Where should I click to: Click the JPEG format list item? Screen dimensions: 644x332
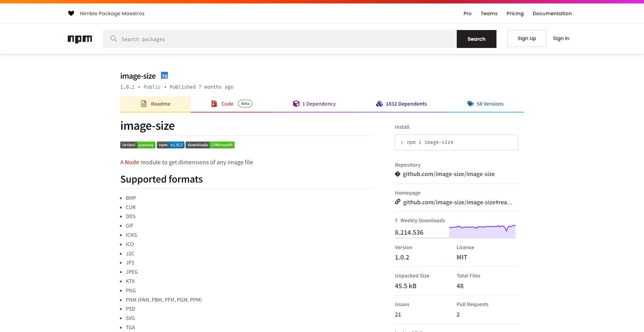pos(132,272)
